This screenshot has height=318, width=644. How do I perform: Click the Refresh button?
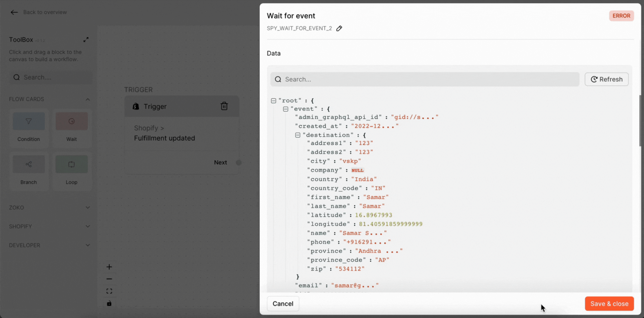[x=607, y=79]
